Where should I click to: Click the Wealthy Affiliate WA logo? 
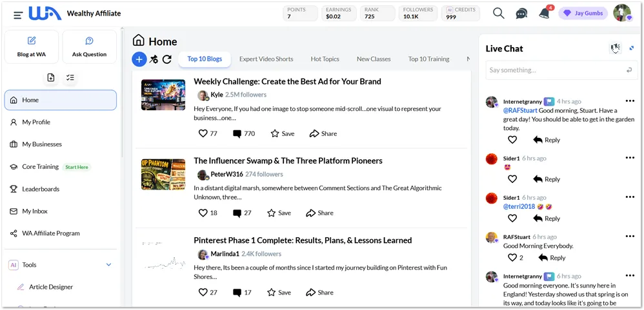(45, 14)
